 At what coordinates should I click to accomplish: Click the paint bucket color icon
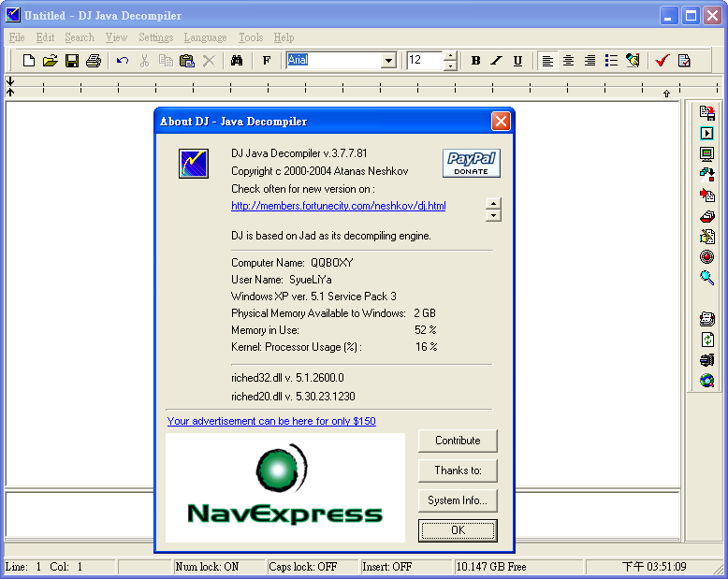point(633,60)
